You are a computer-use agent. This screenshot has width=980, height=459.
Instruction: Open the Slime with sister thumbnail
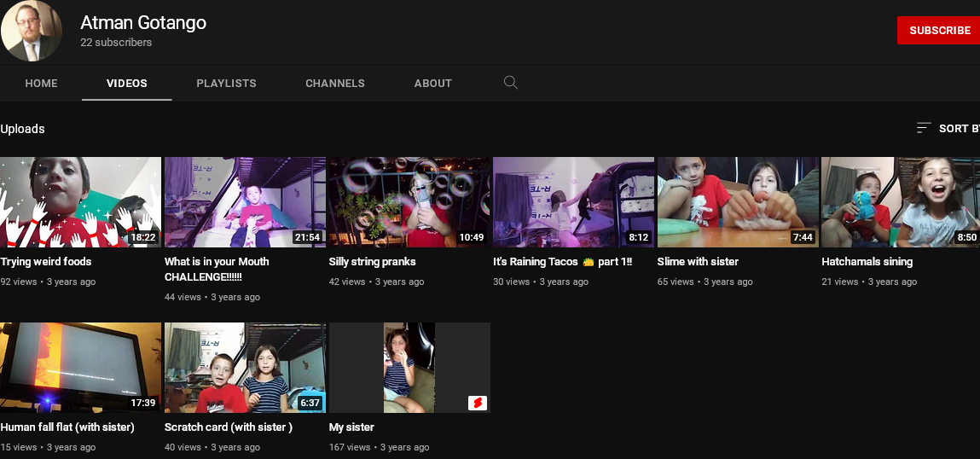tap(738, 202)
